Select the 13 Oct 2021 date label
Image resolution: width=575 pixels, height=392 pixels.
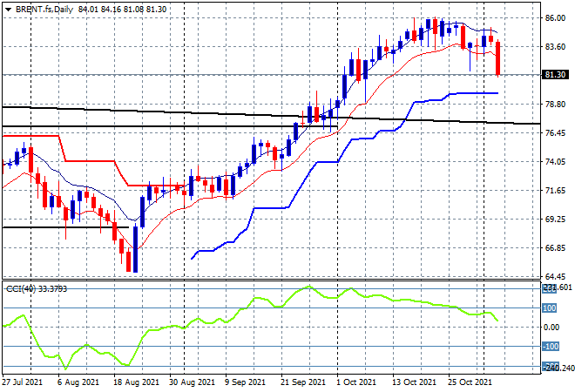415,382
